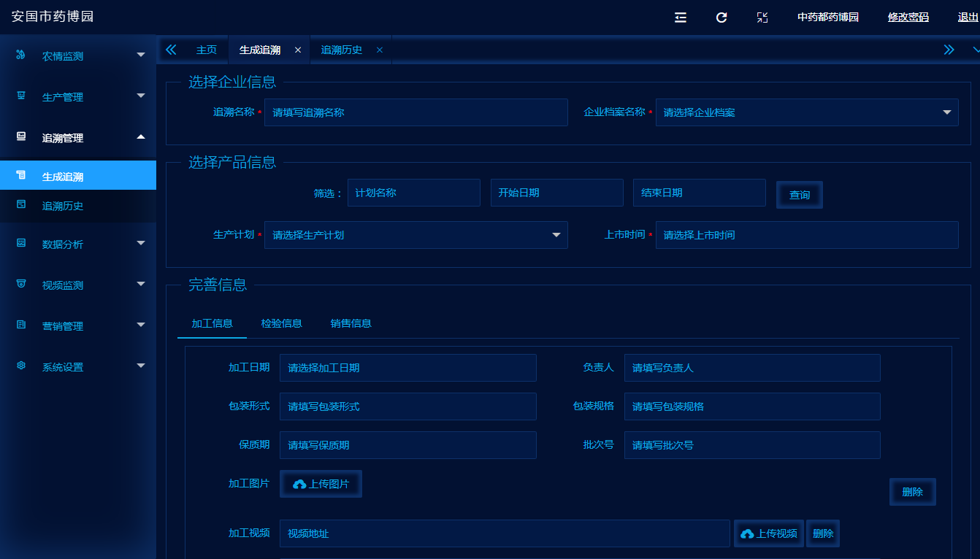Open 视频监测 via its camera icon

20,284
